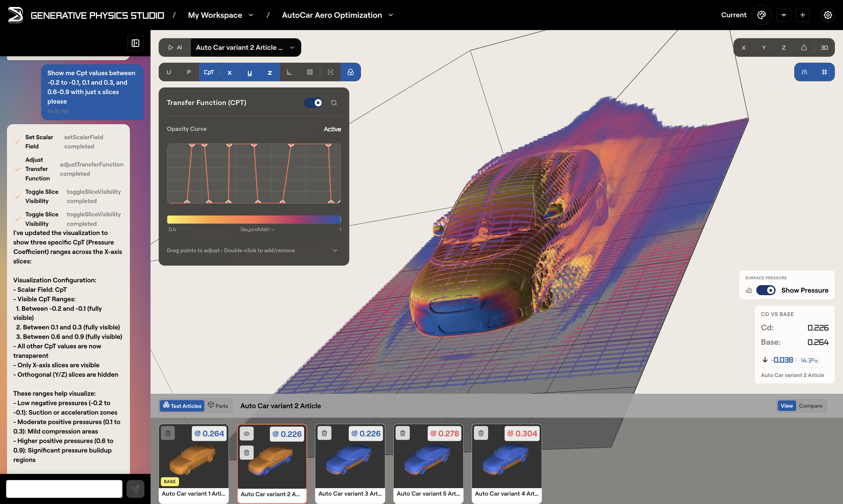The height and width of the screenshot is (504, 843).
Task: Select the CpT scalar field button
Action: (209, 72)
